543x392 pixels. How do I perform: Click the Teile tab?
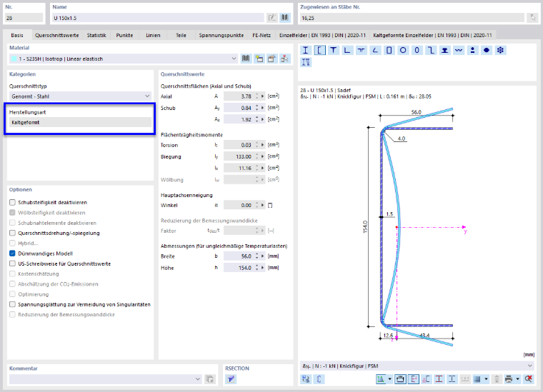pos(181,35)
